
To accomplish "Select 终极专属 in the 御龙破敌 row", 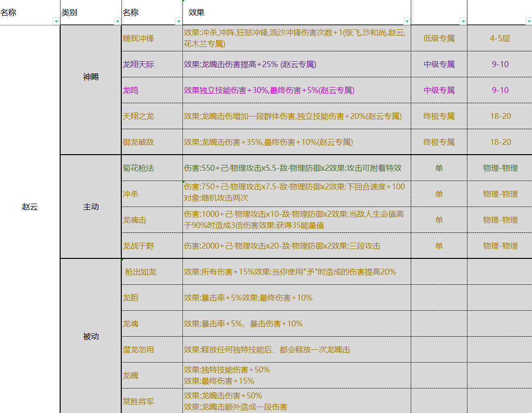I will [x=439, y=142].
